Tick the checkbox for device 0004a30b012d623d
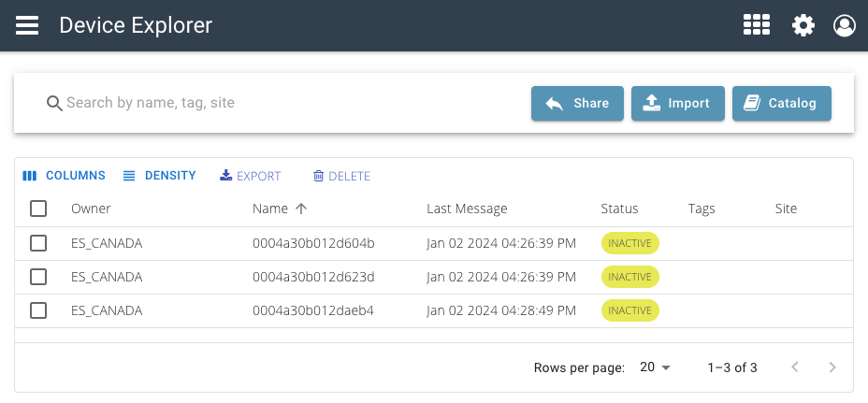 click(x=38, y=277)
